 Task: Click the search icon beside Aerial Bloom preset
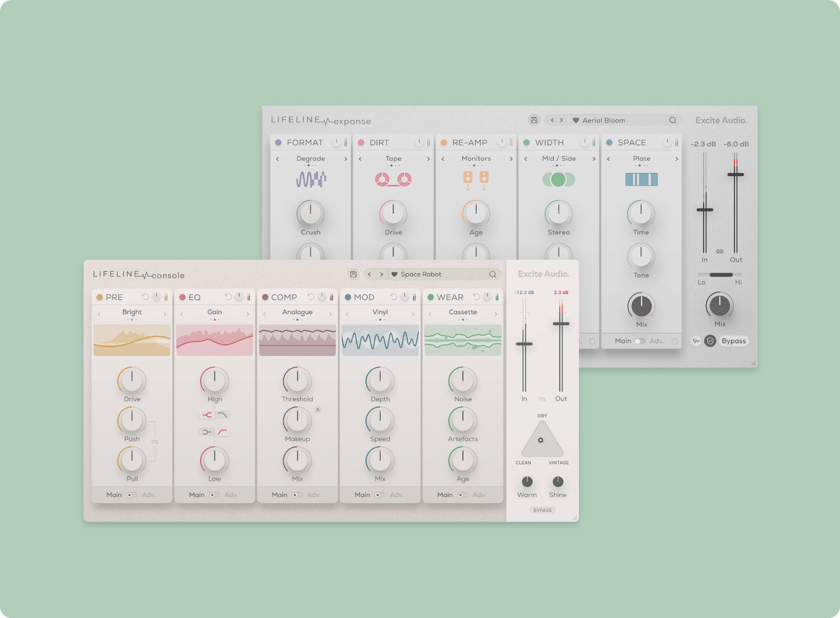pos(673,121)
